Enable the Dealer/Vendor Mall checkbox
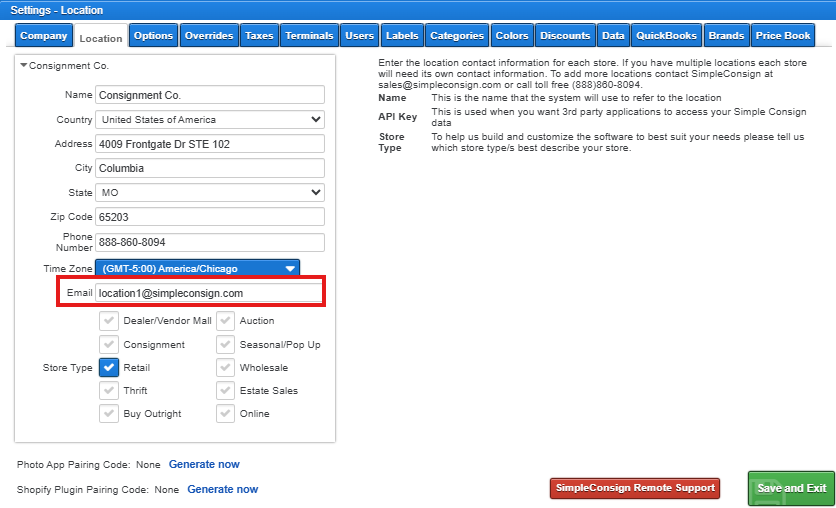Image resolution: width=836 pixels, height=508 pixels. click(x=109, y=321)
